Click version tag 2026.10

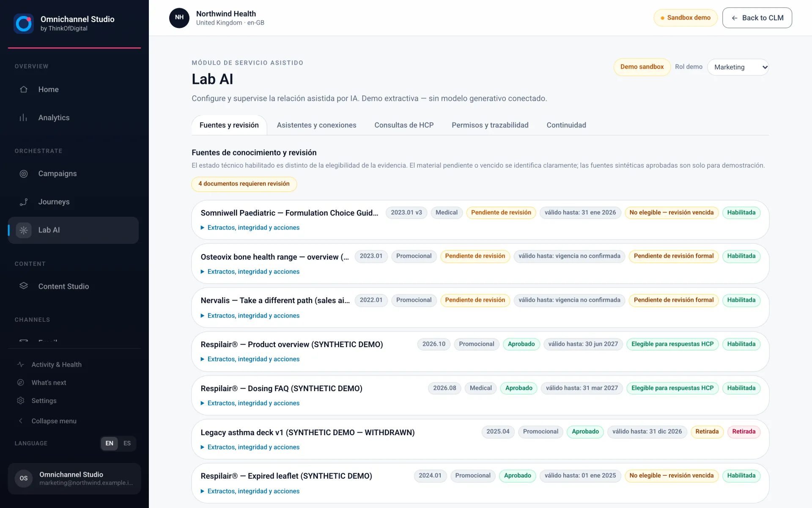coord(434,344)
